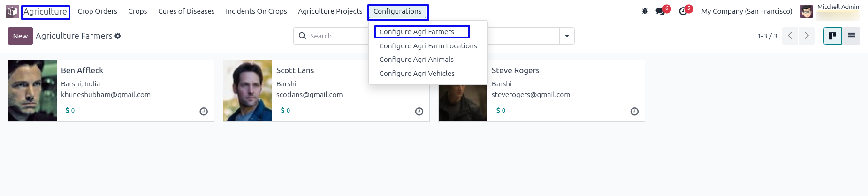Select Configure Agri Vehicles menu entry
The width and height of the screenshot is (868, 196).
(417, 74)
